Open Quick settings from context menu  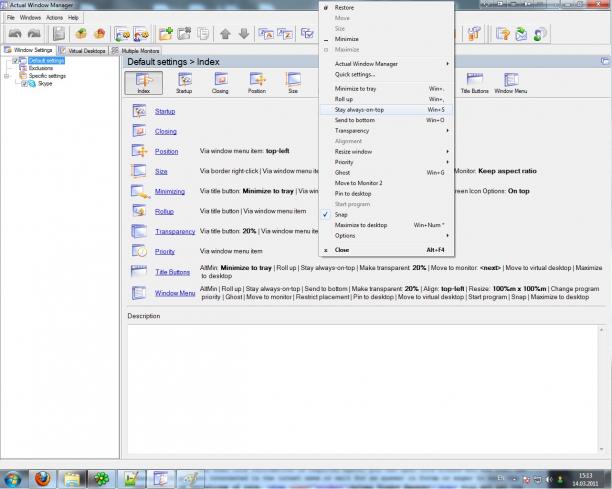click(387, 74)
